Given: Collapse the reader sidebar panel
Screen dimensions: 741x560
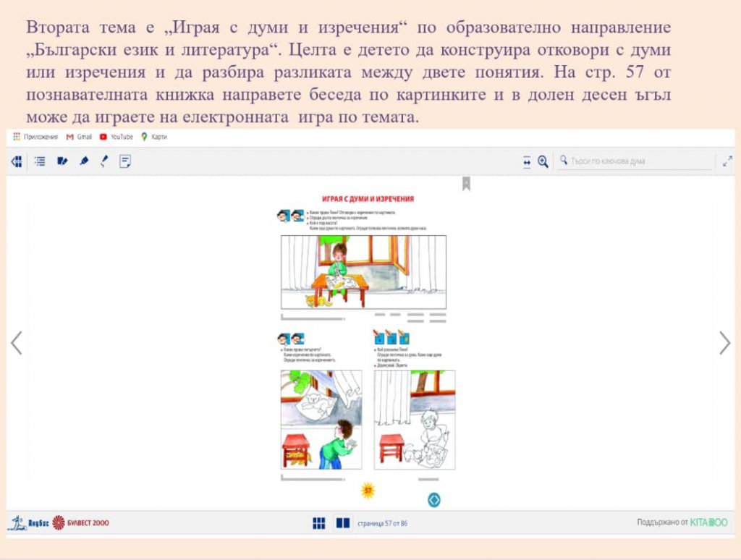Looking at the screenshot, I should pos(17,161).
